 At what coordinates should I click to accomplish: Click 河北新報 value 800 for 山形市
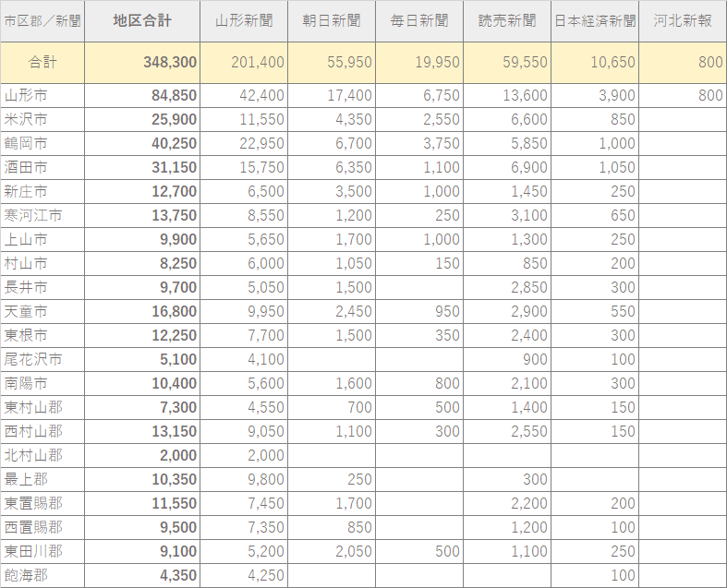tap(683, 95)
